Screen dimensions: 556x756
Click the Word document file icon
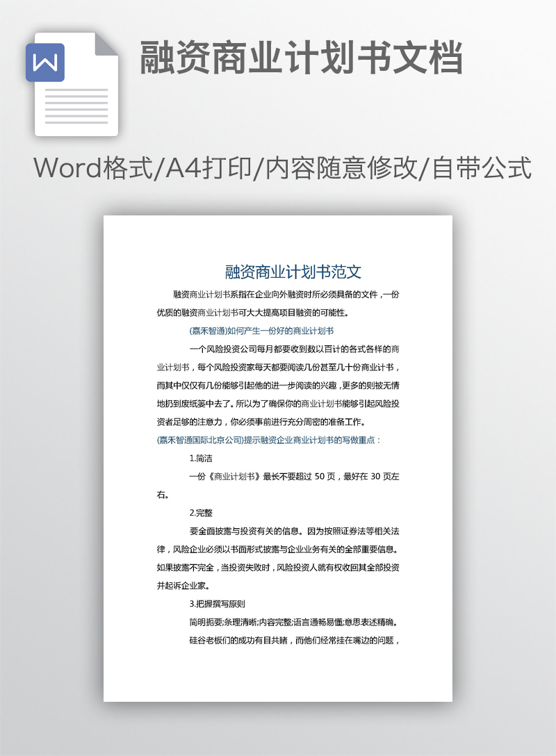click(x=72, y=84)
